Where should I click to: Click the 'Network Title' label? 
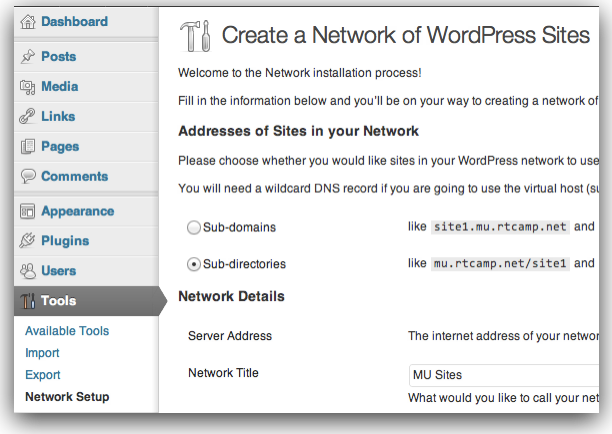[x=223, y=373]
